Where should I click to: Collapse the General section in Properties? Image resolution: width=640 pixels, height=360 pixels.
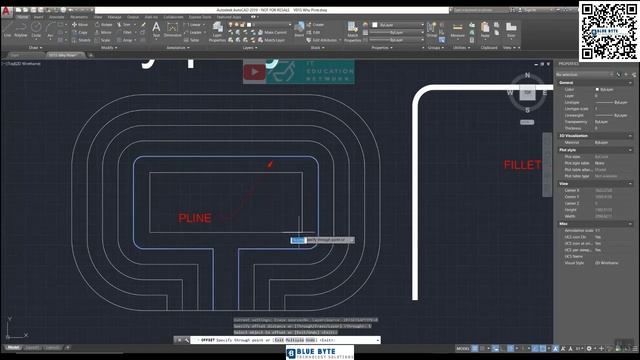(x=631, y=82)
